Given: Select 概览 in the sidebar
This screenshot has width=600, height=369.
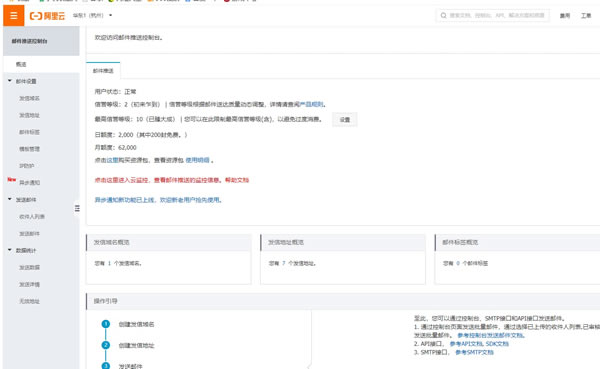Looking at the screenshot, I should click(x=41, y=64).
